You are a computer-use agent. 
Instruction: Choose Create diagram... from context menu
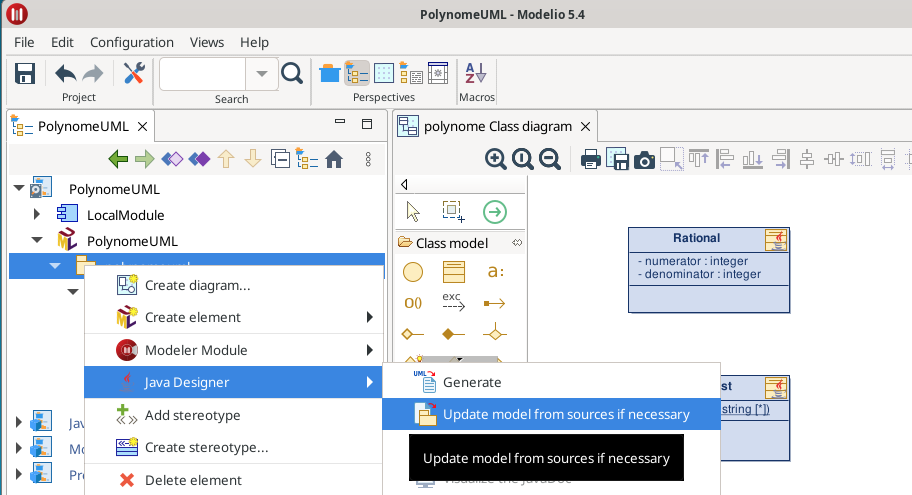(234, 285)
